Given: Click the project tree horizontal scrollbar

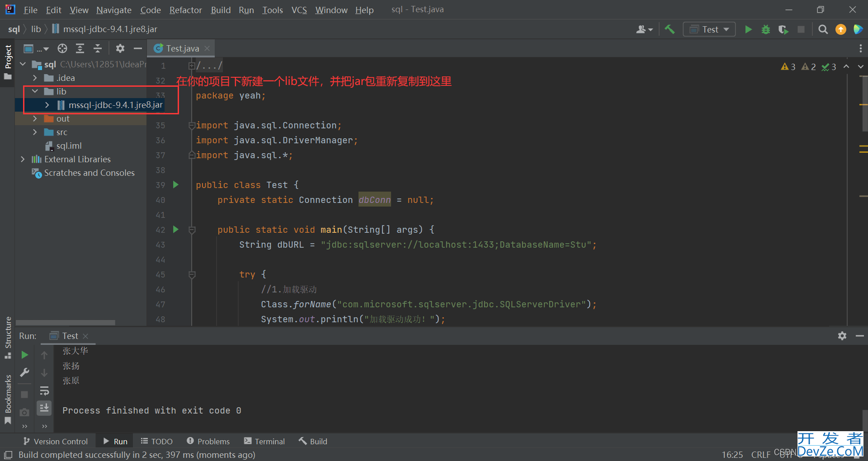Looking at the screenshot, I should (x=65, y=323).
